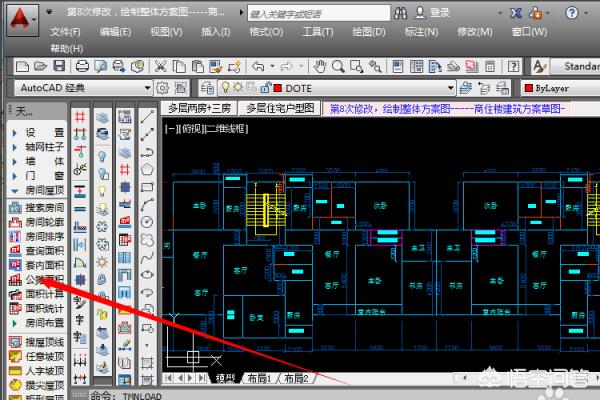Open the 修改(M) menu

[x=474, y=32]
